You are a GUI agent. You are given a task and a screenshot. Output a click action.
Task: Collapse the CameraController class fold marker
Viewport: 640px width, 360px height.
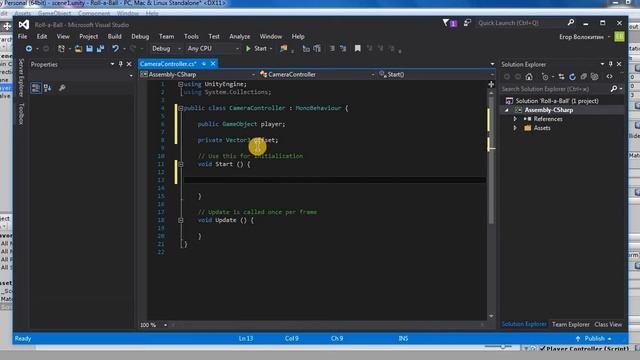click(x=180, y=108)
